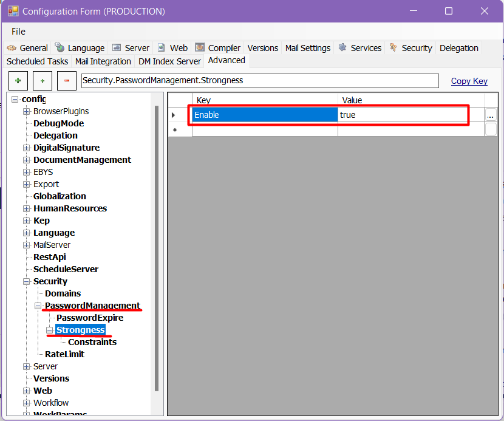504x421 pixels.
Task: Open the Security tab with keys icon
Action: click(x=410, y=48)
